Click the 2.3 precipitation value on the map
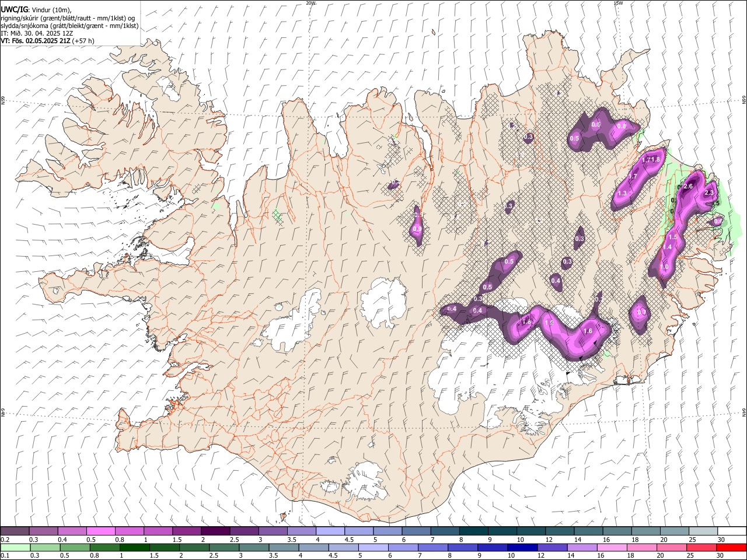Image resolution: width=747 pixels, height=560 pixels. click(x=710, y=192)
